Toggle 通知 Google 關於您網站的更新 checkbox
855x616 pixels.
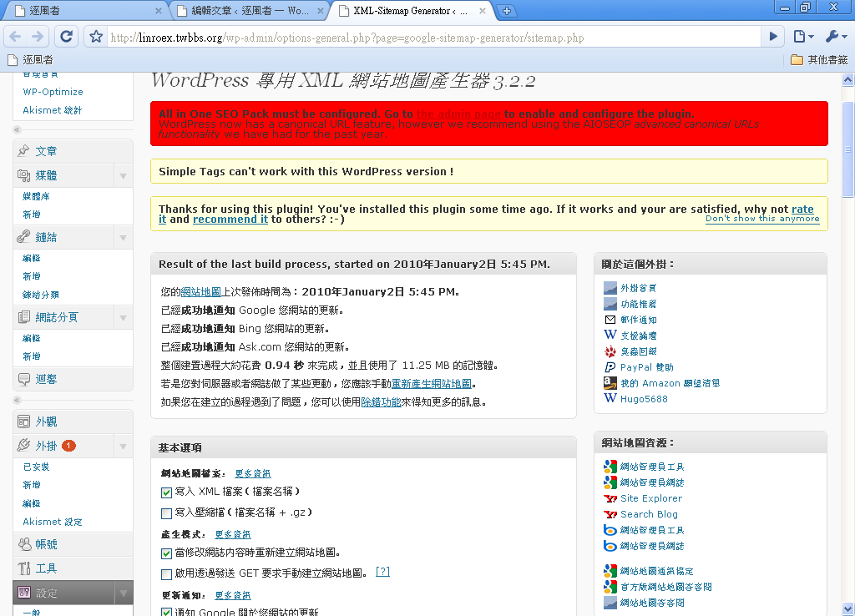point(167,613)
